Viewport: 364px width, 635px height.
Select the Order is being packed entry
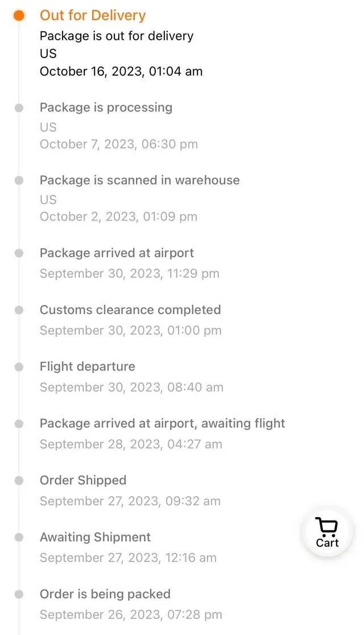[105, 595]
